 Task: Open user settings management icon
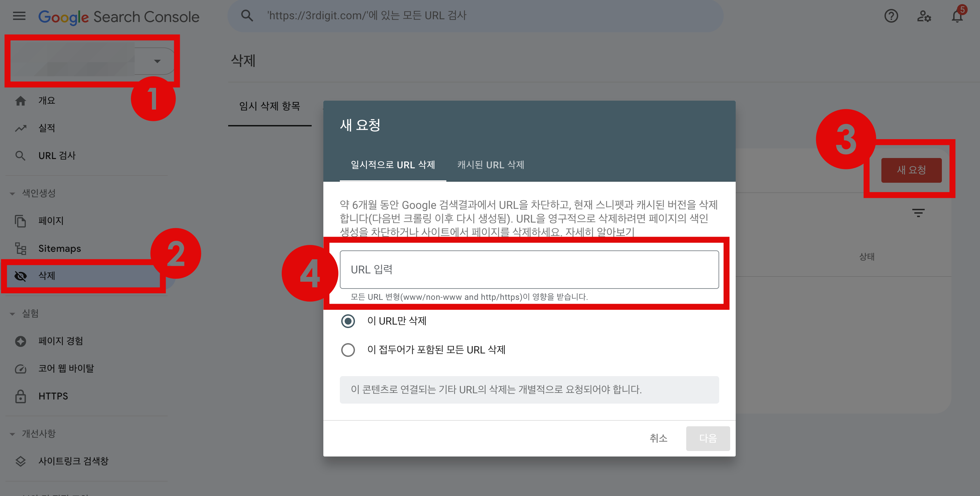tap(924, 16)
